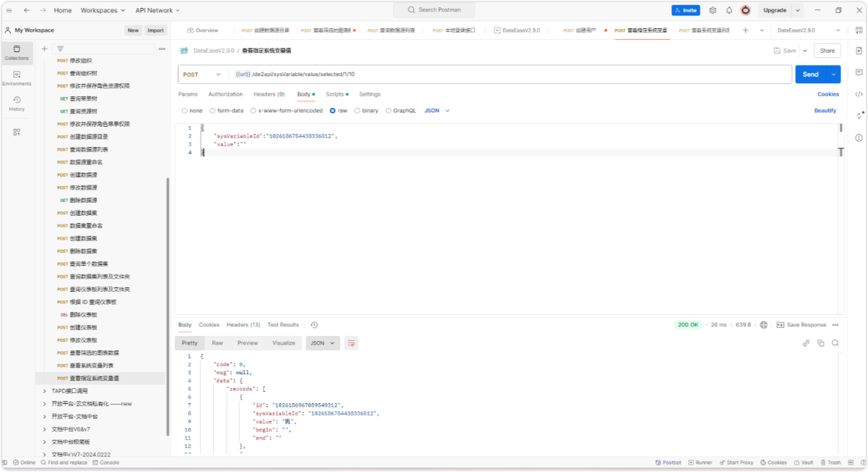Toggle response line wrap icon
Screen dimensions: 868x472
coord(352,343)
